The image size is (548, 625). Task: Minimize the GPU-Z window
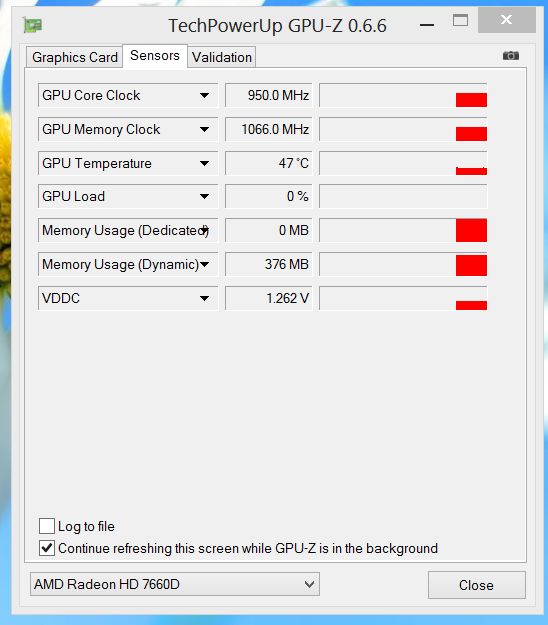pos(427,25)
